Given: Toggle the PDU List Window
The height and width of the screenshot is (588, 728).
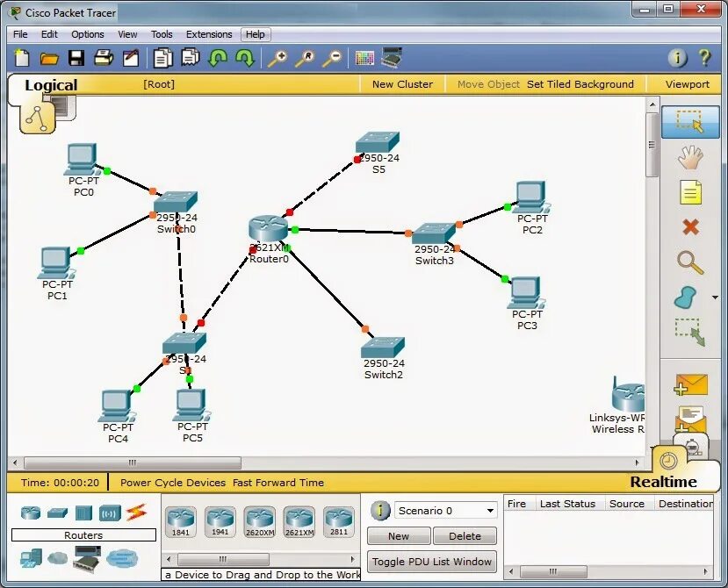Looking at the screenshot, I should click(431, 562).
